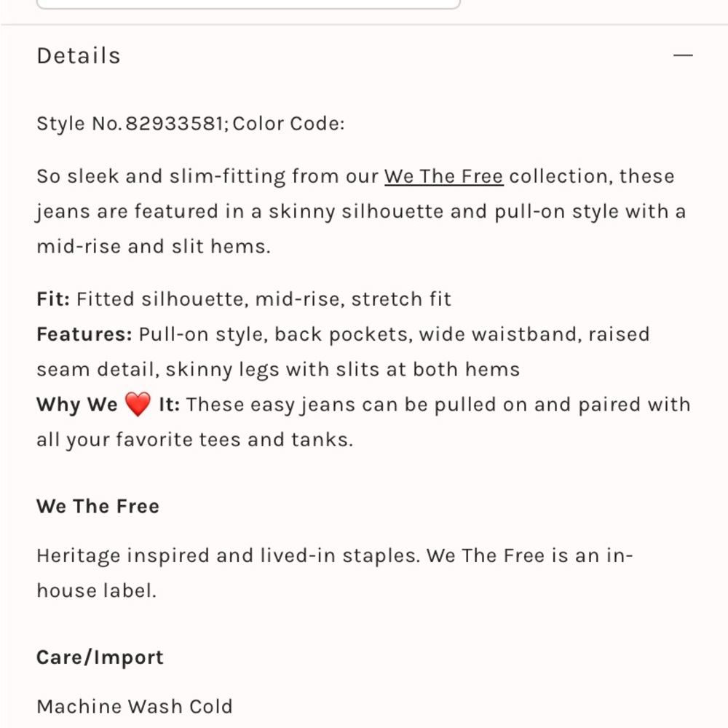Click the Fitted silhouette stretch fit text
This screenshot has height=728, width=728.
tap(264, 299)
